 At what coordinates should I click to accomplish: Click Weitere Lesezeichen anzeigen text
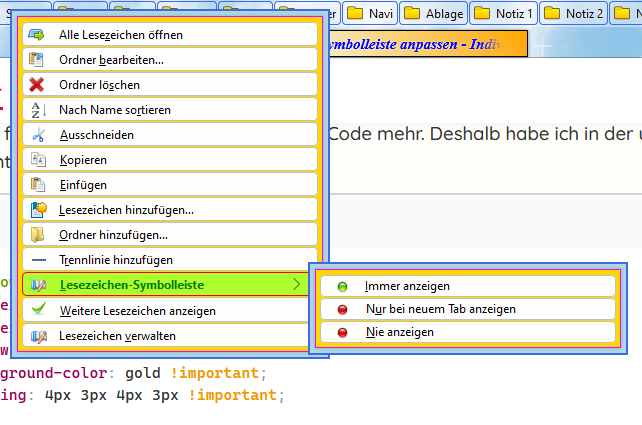point(138,311)
